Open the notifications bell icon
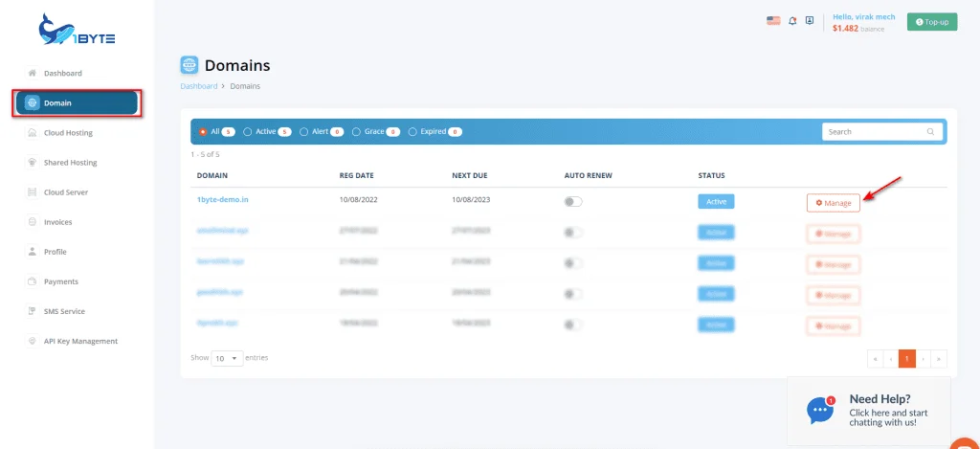 (x=792, y=21)
